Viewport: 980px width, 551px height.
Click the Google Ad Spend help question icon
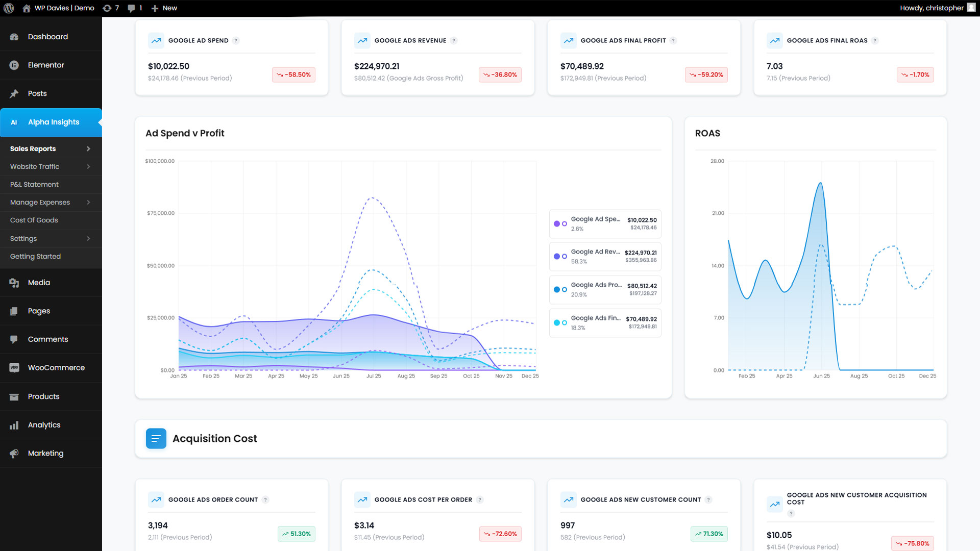coord(236,41)
